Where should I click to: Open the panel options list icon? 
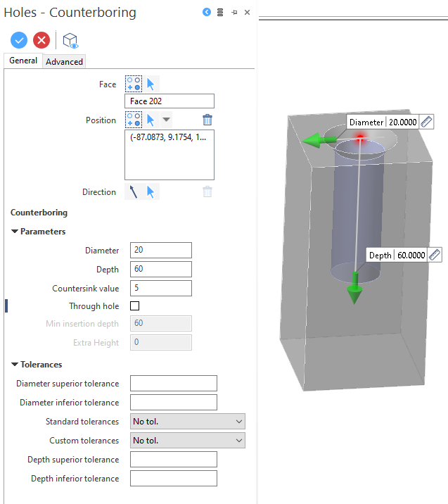tap(220, 12)
